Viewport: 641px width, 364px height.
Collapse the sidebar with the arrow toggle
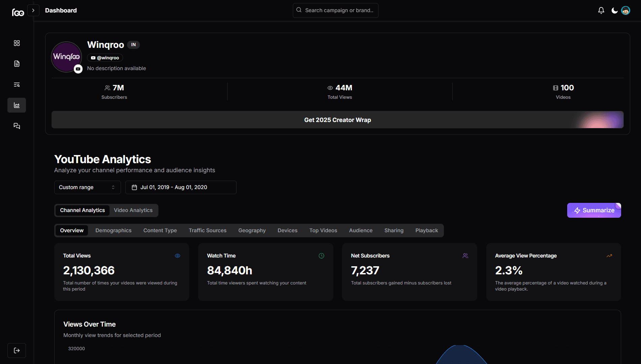33,10
